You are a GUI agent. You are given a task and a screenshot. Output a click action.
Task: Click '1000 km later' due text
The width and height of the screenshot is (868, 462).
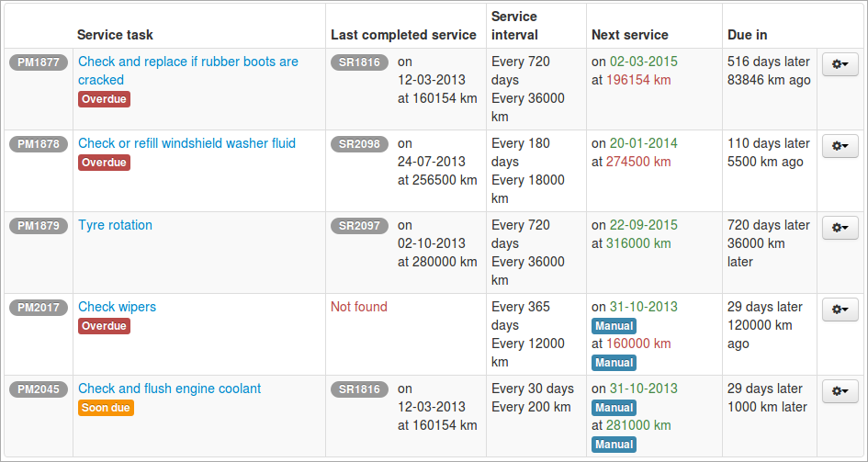tap(767, 407)
